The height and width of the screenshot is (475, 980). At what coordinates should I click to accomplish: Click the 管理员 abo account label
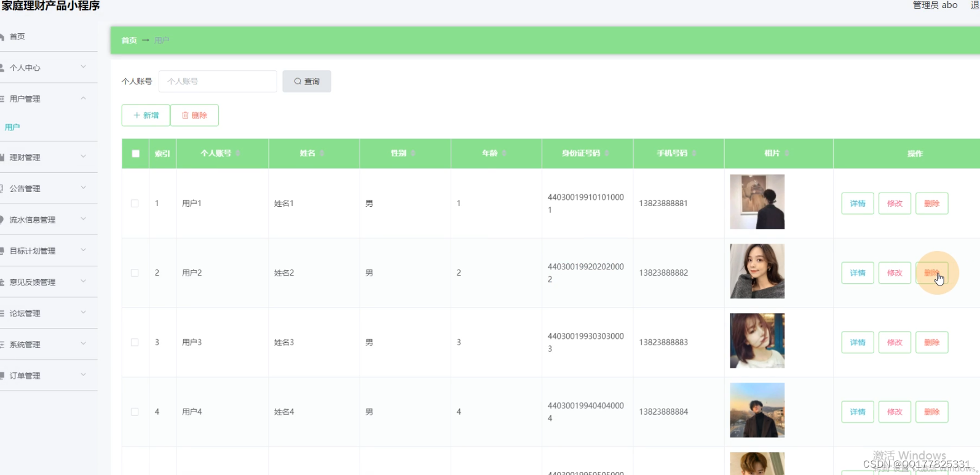[935, 5]
